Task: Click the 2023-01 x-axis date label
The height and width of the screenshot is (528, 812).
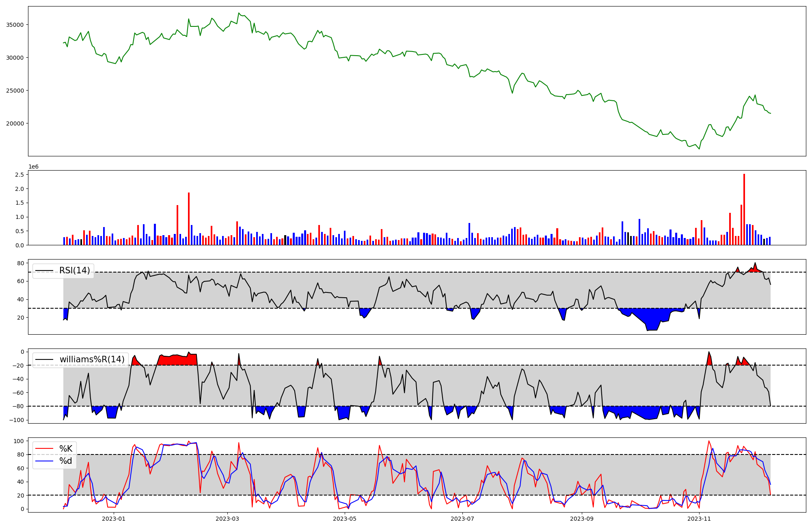Action: (x=114, y=519)
